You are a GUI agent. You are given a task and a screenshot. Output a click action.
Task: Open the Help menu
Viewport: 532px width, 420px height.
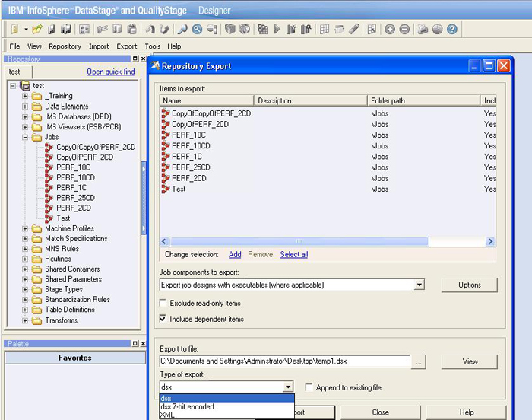174,46
